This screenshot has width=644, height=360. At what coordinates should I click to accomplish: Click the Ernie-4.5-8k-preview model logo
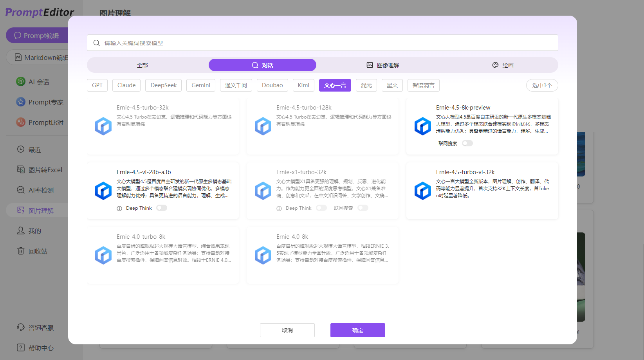(x=422, y=126)
